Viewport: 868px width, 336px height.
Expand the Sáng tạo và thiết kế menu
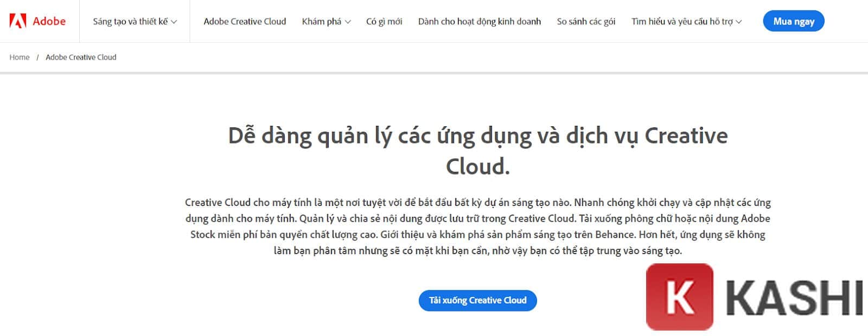click(135, 22)
